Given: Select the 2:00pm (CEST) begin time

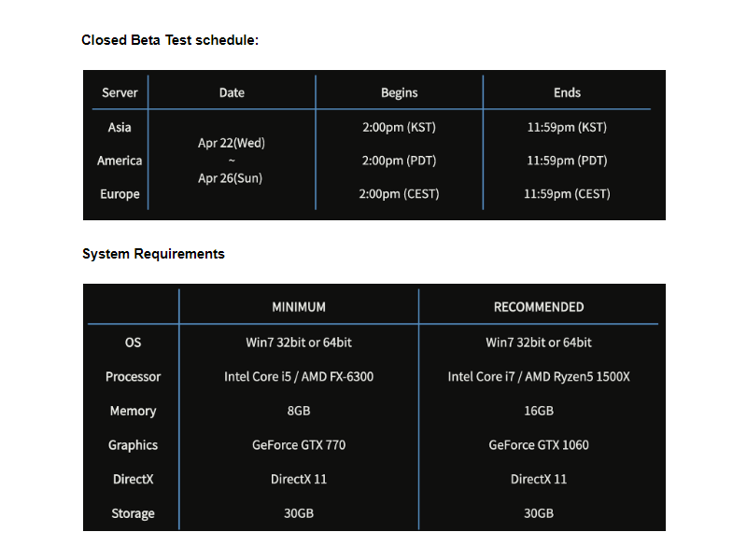Looking at the screenshot, I should tap(399, 194).
